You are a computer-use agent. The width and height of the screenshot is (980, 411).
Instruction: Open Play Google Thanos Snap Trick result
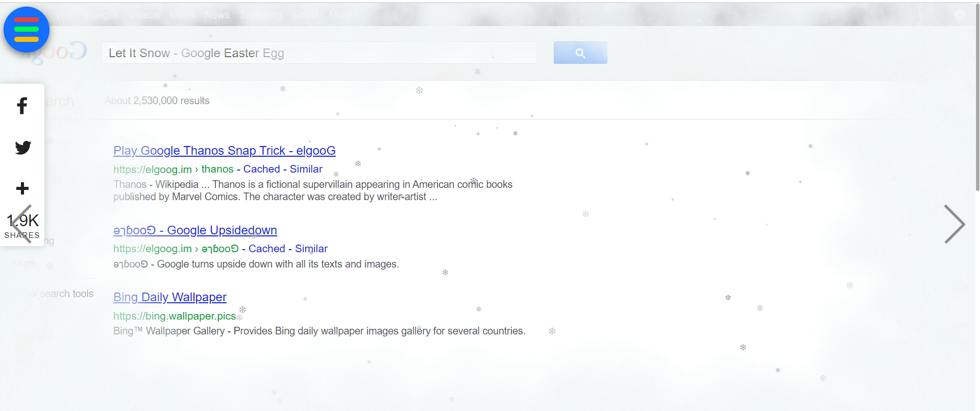[x=225, y=151]
